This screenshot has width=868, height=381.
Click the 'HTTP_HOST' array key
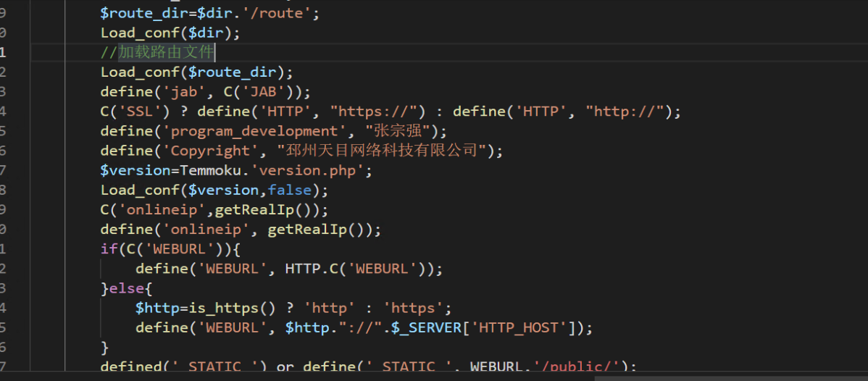point(519,328)
